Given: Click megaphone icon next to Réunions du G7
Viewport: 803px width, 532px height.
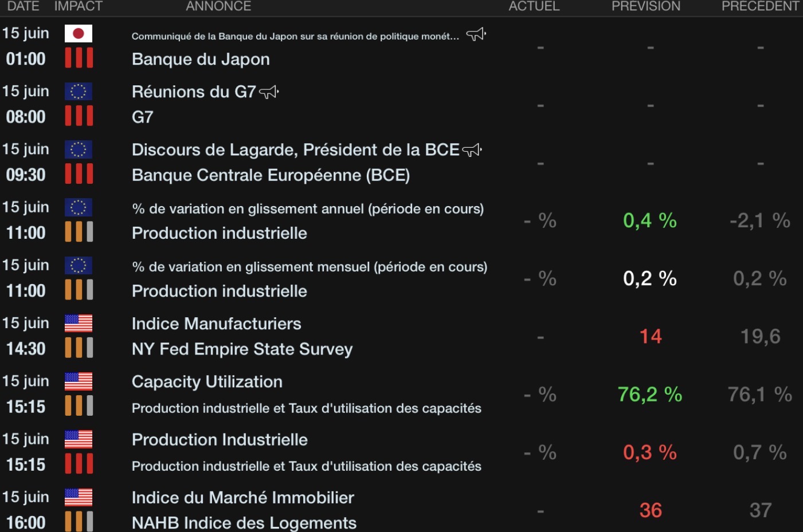Looking at the screenshot, I should pos(269,92).
